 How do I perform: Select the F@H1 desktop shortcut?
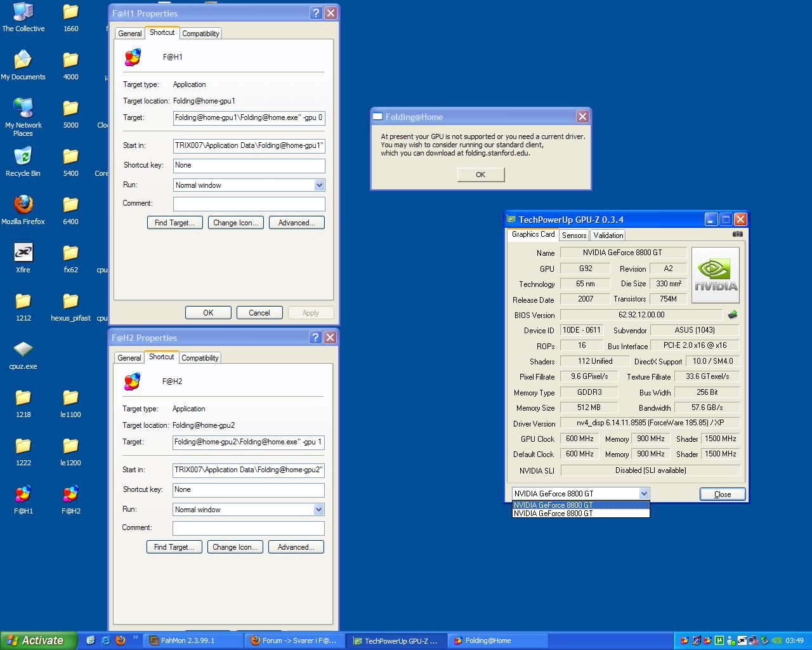(23, 500)
